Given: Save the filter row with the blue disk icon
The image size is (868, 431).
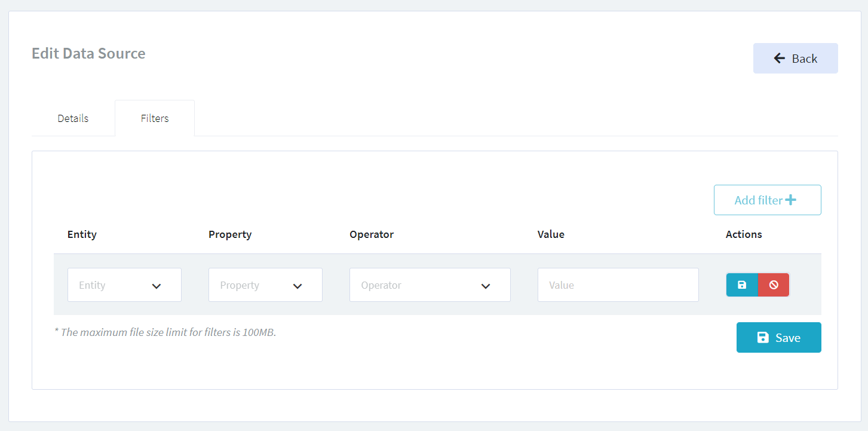Looking at the screenshot, I should point(741,285).
